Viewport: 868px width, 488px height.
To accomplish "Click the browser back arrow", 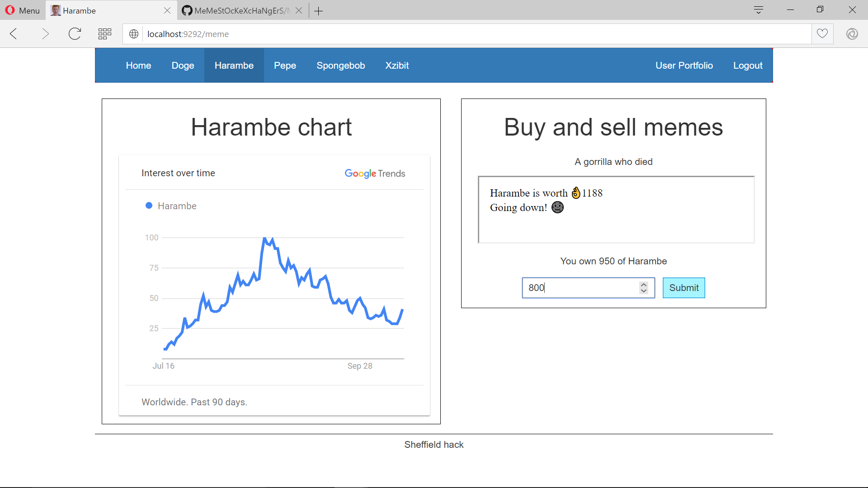I will click(14, 34).
